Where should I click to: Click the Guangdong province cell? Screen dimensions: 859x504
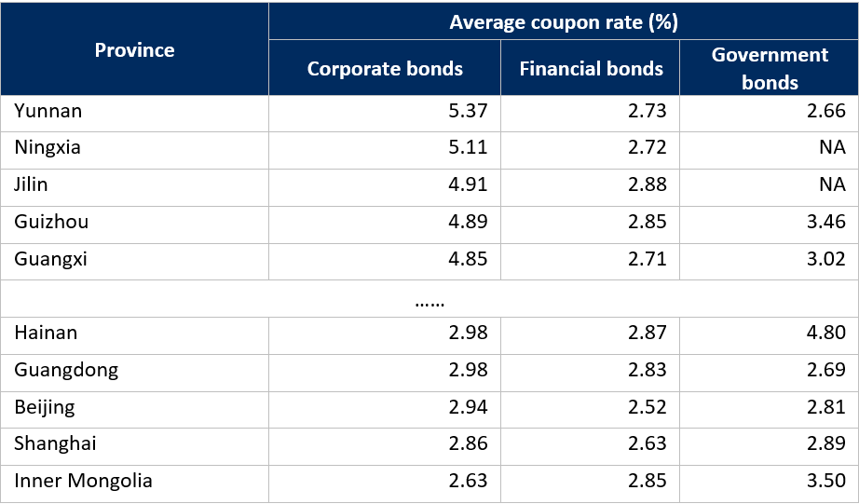66,370
